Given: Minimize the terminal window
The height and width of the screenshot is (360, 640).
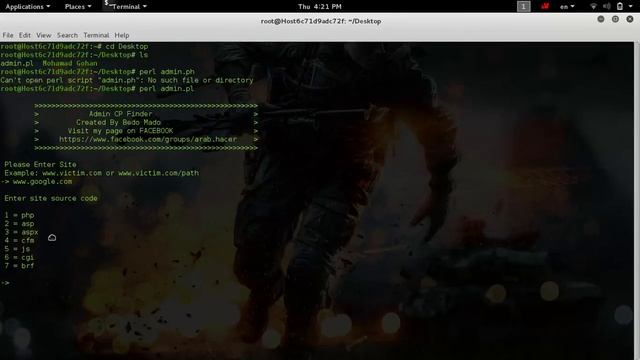Looking at the screenshot, I should (x=601, y=19).
